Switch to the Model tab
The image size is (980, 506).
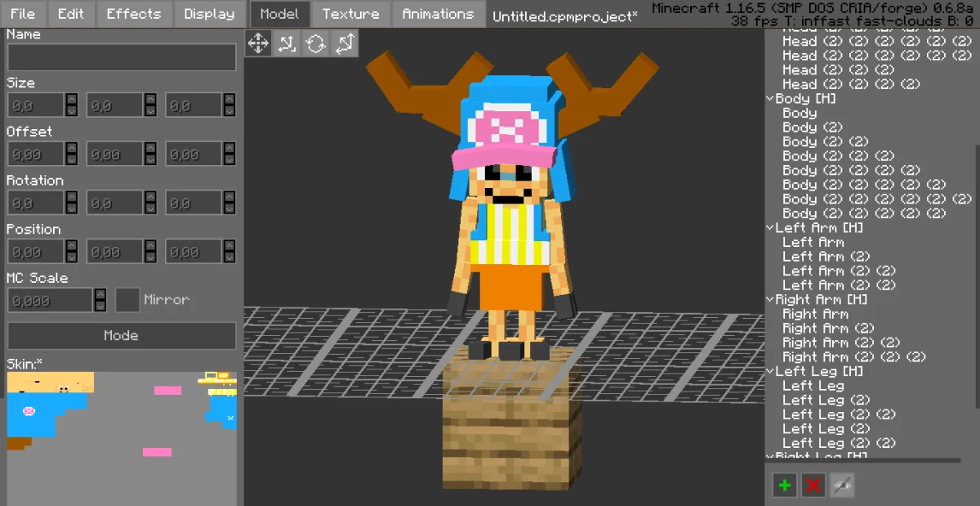tap(279, 14)
